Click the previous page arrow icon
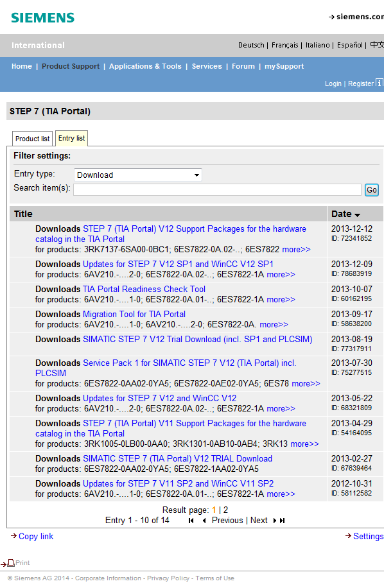This screenshot has height=588, width=384. (x=204, y=521)
